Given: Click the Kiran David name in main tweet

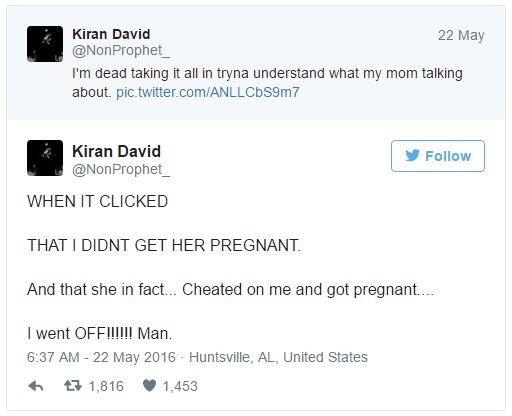Looking at the screenshot, I should coord(117,151).
